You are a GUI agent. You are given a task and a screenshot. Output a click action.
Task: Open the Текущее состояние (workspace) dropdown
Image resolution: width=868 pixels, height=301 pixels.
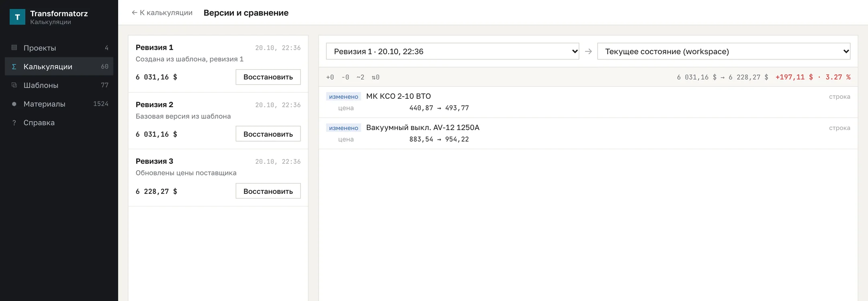(724, 51)
